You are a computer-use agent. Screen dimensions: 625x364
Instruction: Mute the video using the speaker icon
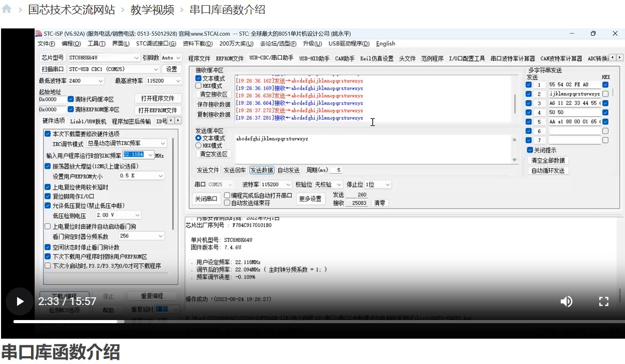point(567,301)
